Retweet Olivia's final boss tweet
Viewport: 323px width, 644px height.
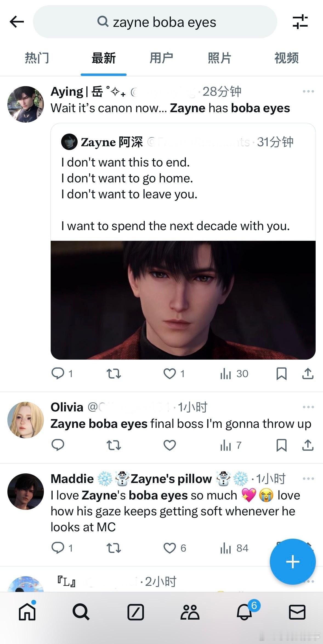click(x=114, y=445)
